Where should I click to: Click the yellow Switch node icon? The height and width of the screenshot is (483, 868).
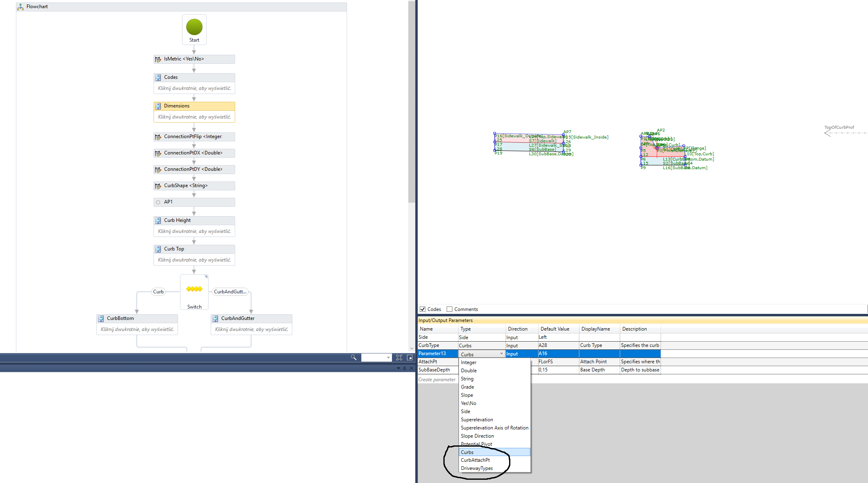[x=194, y=289]
